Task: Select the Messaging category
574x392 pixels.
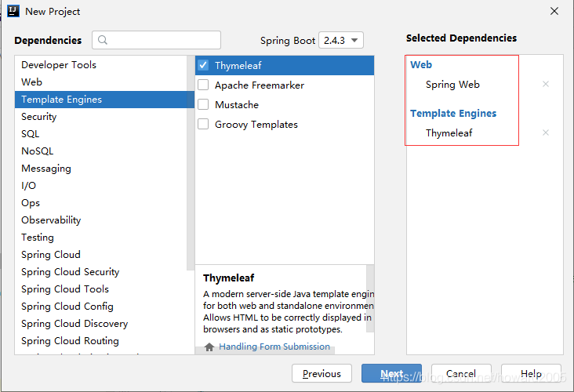Action: click(x=100, y=168)
